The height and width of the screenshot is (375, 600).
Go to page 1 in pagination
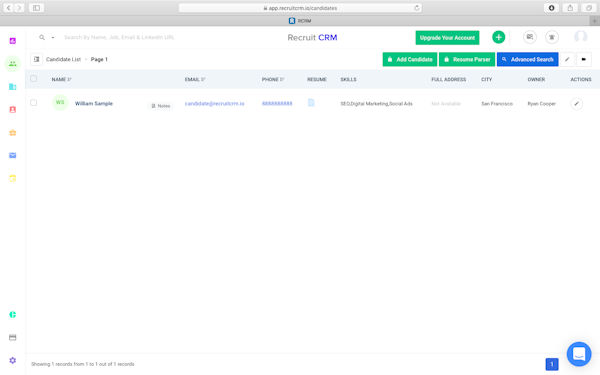tap(552, 364)
